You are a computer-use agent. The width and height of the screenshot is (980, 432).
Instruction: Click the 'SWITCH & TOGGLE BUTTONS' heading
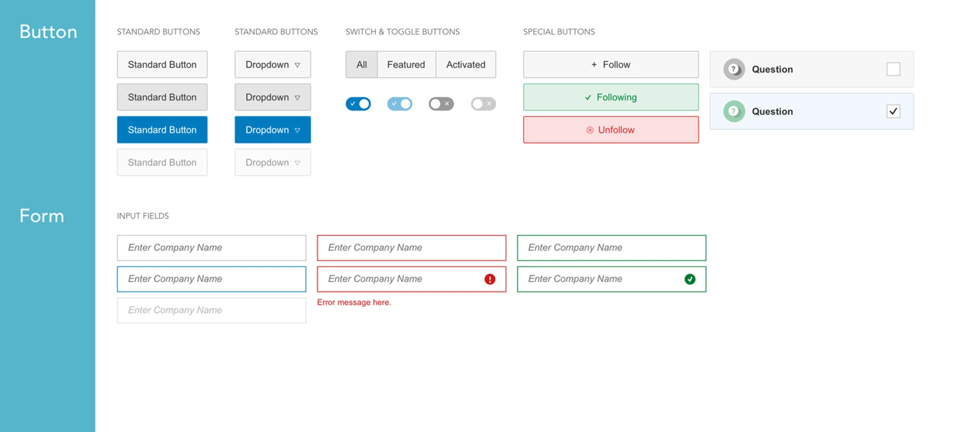pos(403,32)
